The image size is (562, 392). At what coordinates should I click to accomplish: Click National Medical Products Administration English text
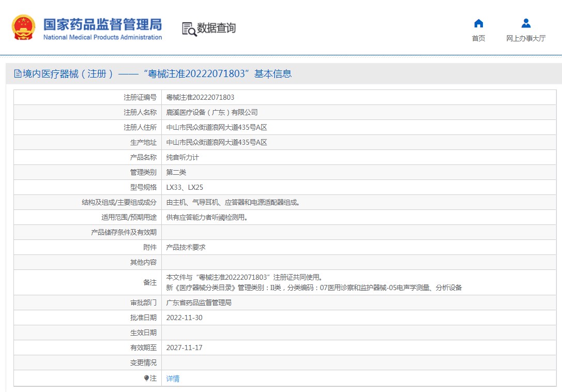click(x=102, y=37)
